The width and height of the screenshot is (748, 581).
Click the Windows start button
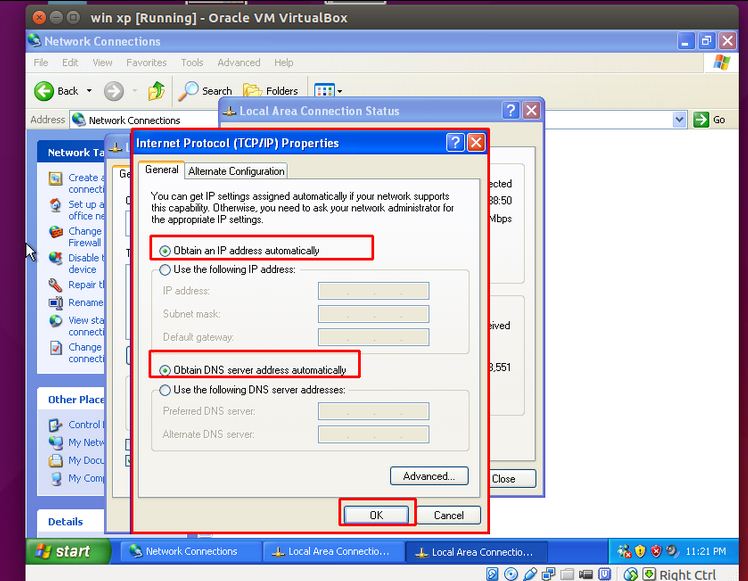coord(68,551)
